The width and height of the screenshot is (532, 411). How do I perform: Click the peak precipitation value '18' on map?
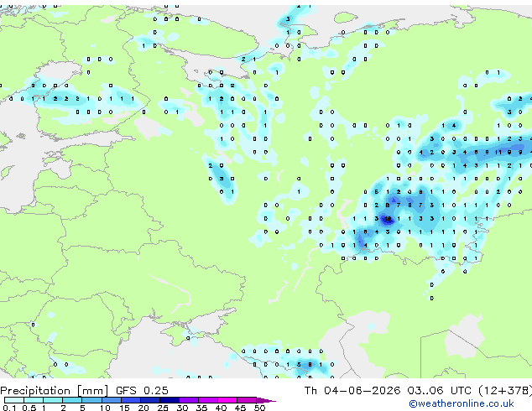click(388, 219)
